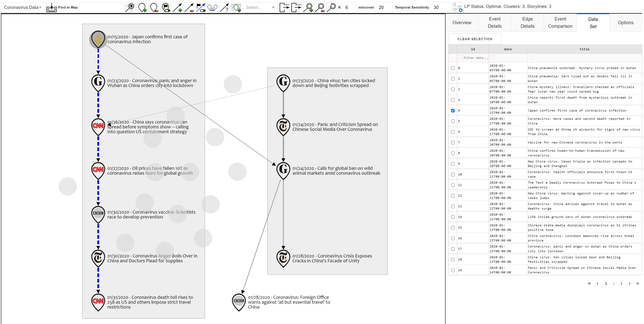Screen dimensions: 644x324
Task: Click the compare two events icon
Action: [213, 7]
